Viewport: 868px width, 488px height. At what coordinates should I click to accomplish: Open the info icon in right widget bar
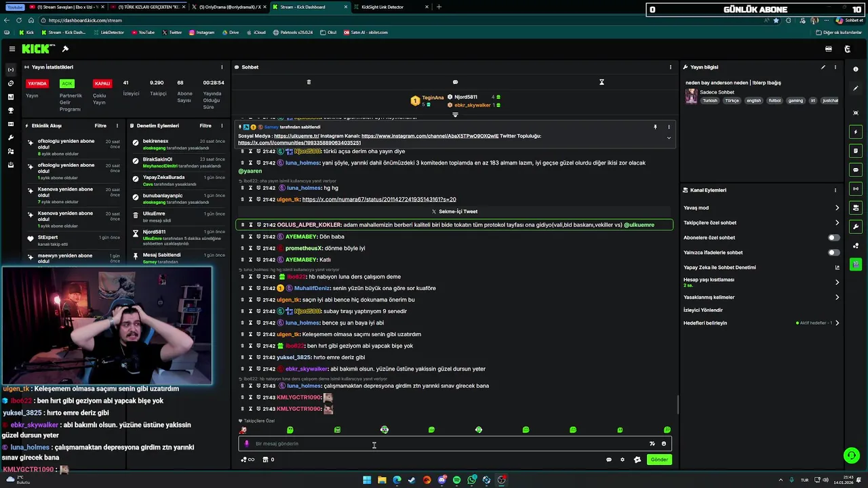point(856,69)
